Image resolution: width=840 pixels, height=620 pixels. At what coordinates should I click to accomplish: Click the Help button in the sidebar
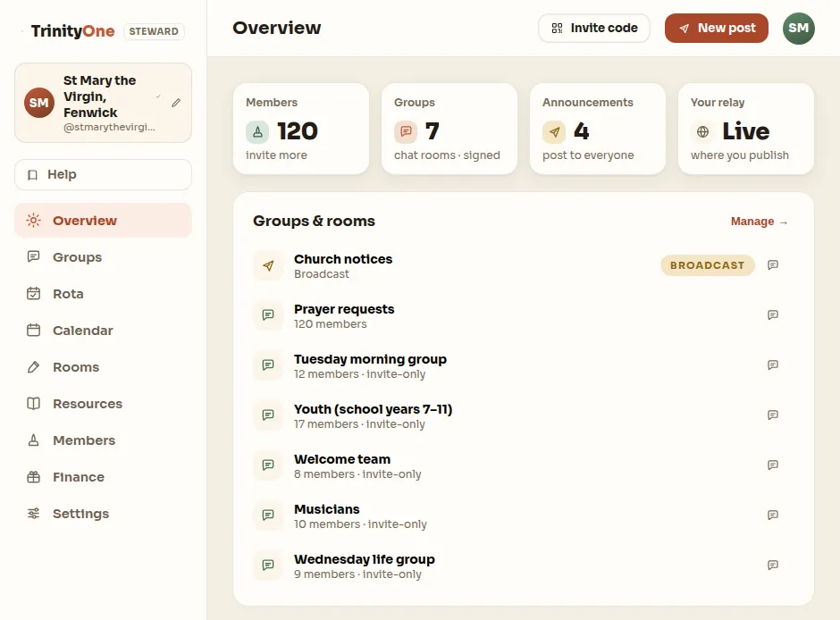(103, 174)
